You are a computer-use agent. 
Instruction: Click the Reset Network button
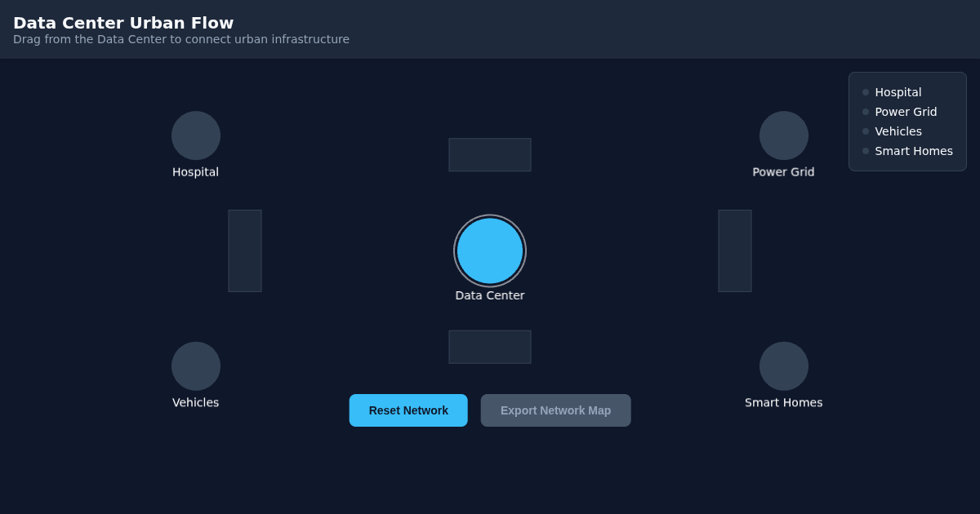(x=408, y=410)
